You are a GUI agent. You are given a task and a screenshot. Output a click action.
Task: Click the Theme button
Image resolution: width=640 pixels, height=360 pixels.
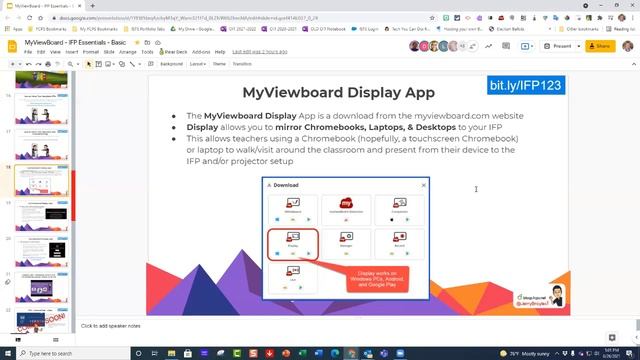coord(219,64)
